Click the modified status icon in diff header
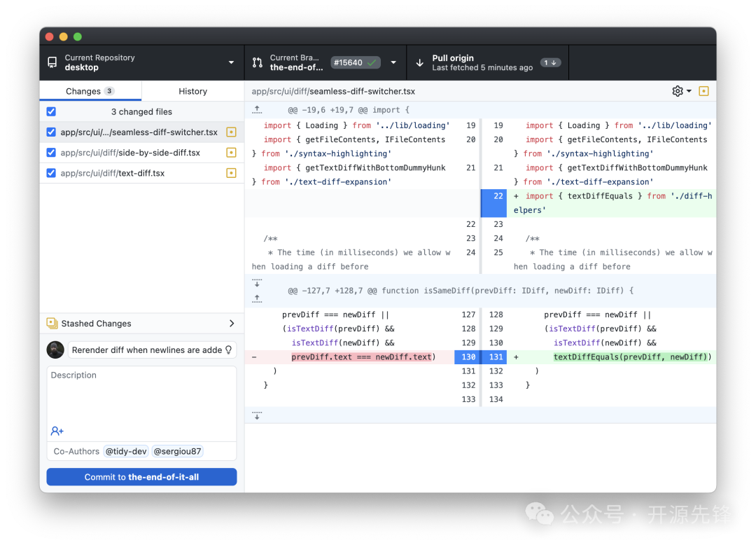Screen dimensions: 756x545 [x=703, y=91]
